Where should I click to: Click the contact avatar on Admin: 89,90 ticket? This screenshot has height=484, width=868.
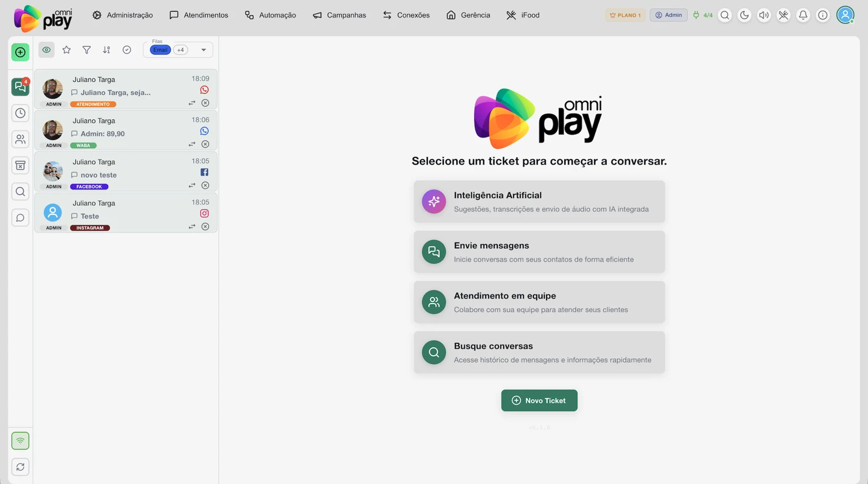[53, 130]
